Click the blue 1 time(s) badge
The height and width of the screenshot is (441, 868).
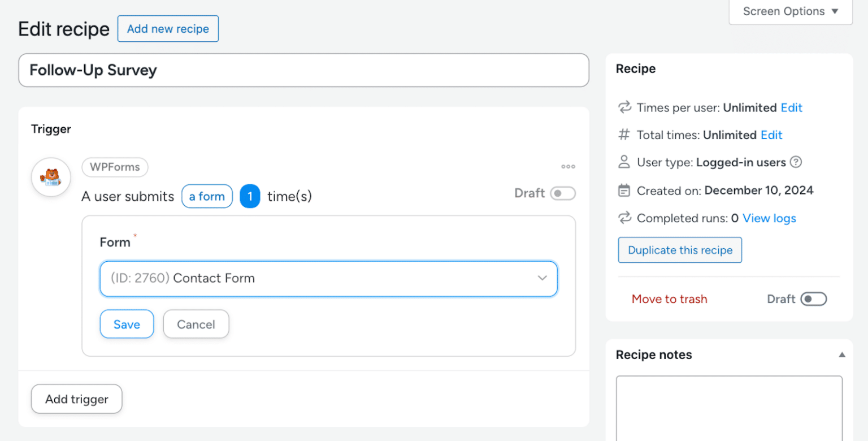[250, 196]
